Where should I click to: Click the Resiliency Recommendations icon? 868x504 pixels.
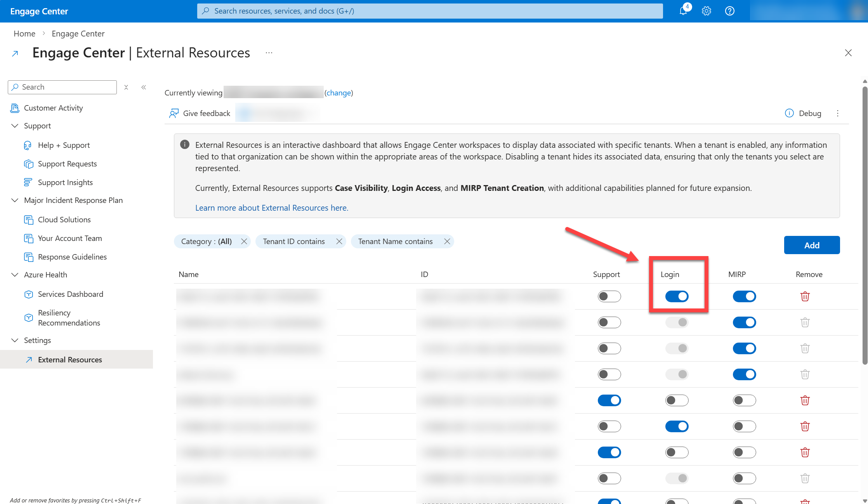[28, 317]
